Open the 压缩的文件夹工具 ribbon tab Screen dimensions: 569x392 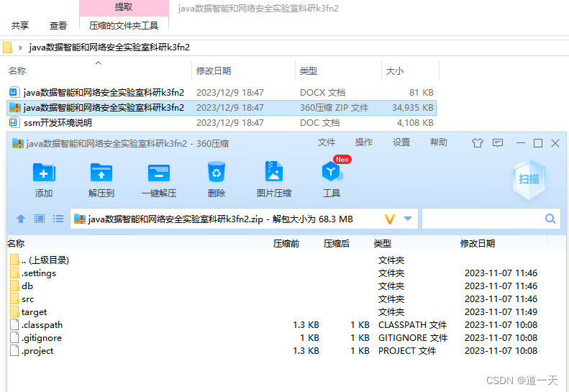click(124, 25)
